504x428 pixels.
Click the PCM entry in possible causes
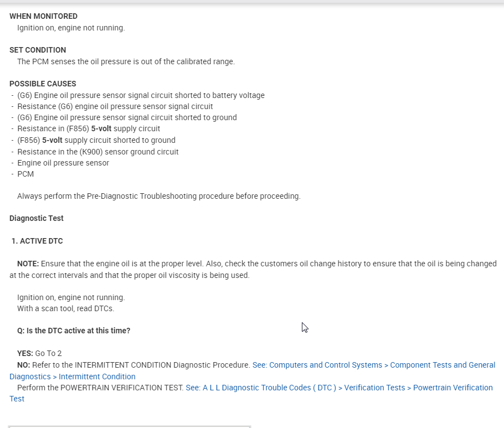[x=25, y=174]
